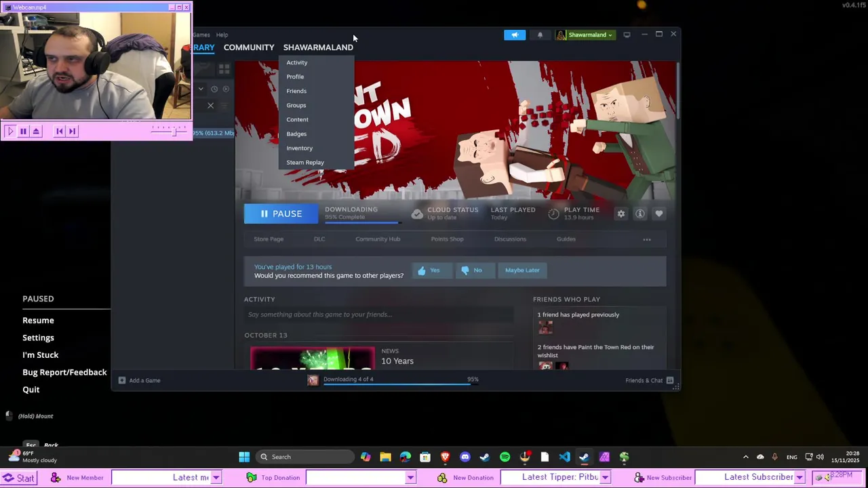
Task: Open the DLC link
Action: [319, 239]
